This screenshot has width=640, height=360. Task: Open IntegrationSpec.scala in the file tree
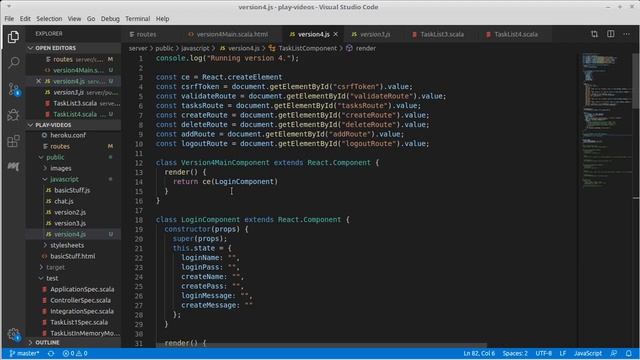73,311
